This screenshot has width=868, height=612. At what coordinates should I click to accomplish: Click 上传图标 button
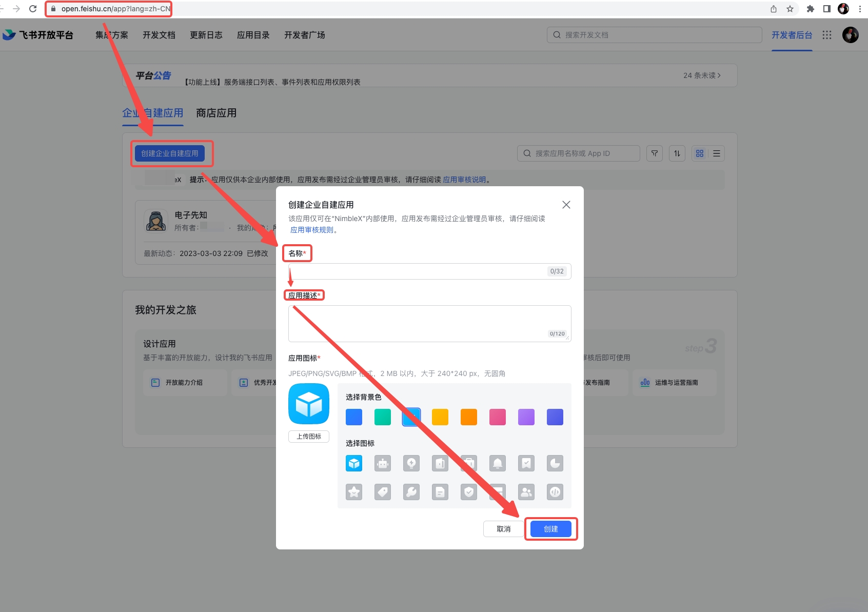[x=309, y=436]
